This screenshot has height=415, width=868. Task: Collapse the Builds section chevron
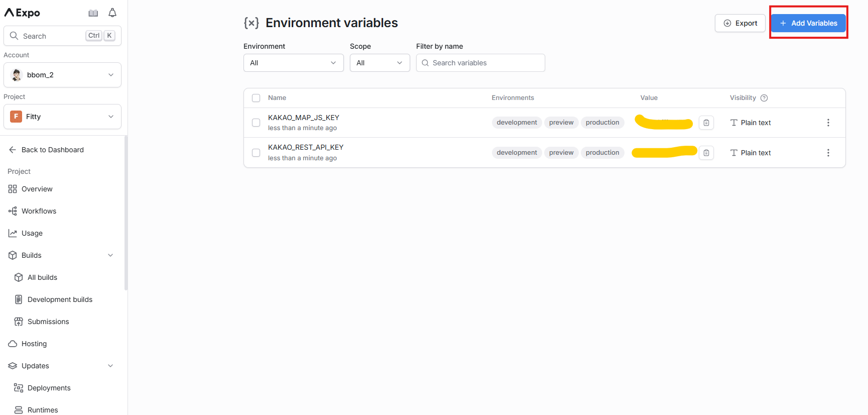pyautogui.click(x=110, y=255)
